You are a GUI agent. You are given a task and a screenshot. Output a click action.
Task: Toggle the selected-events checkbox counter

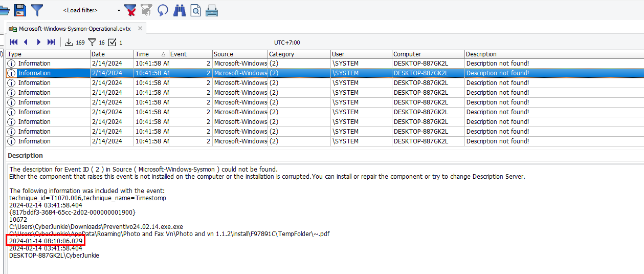coord(113,43)
